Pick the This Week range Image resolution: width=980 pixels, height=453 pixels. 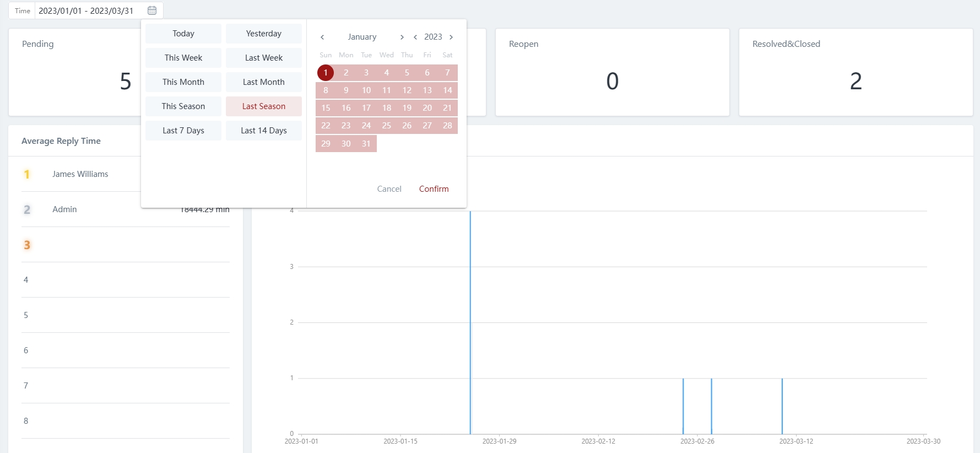(183, 58)
